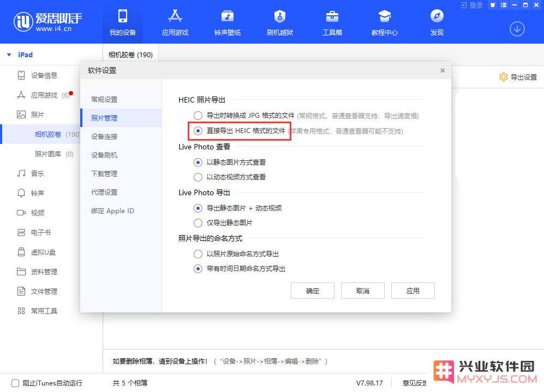Screen dimensions: 544x392
Task: Click the 爱思助手 logo
Action: point(47,21)
